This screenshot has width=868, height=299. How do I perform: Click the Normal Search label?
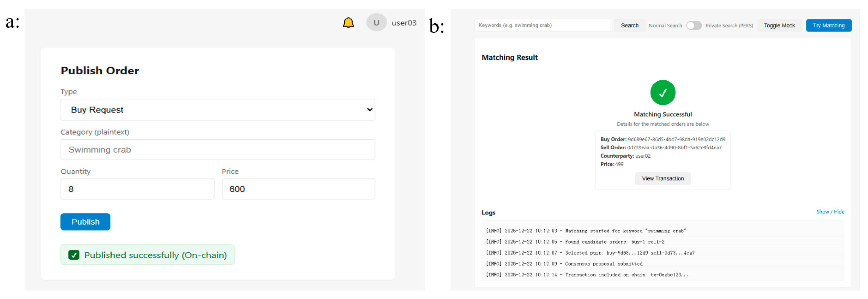click(665, 26)
